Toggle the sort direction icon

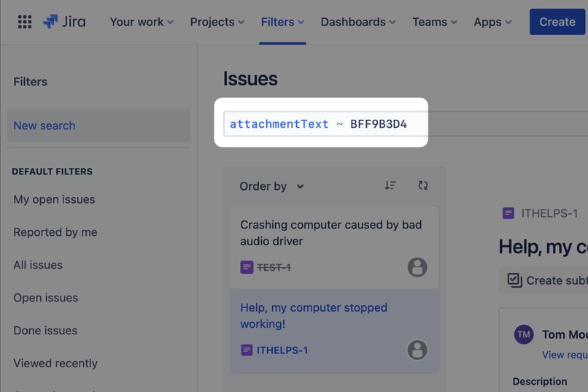(390, 185)
